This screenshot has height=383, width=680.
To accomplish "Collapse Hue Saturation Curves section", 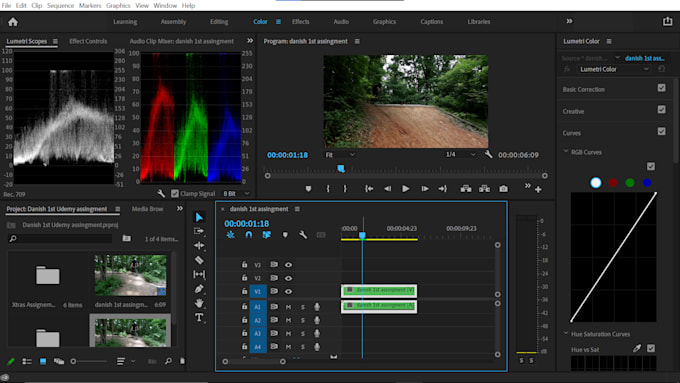I will tap(566, 333).
